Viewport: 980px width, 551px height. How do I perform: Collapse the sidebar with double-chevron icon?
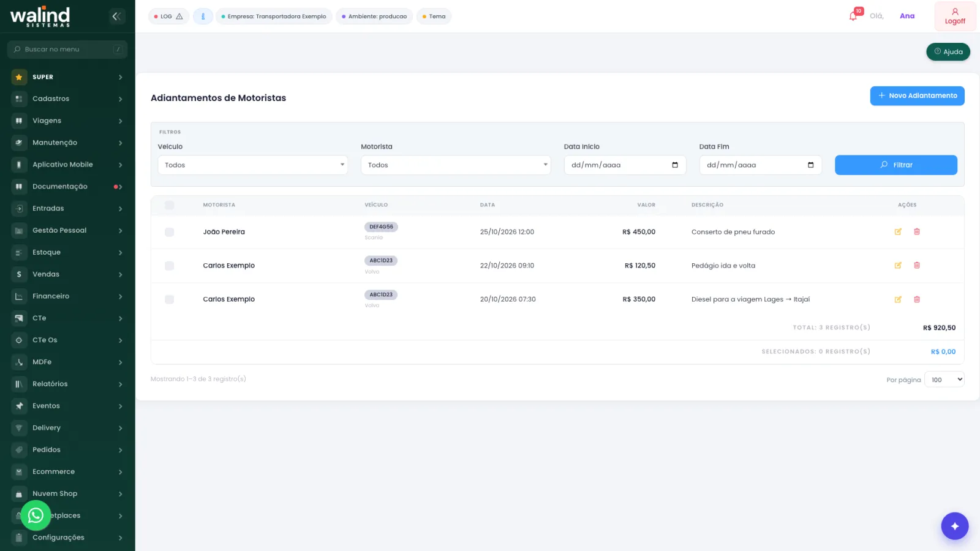116,17
